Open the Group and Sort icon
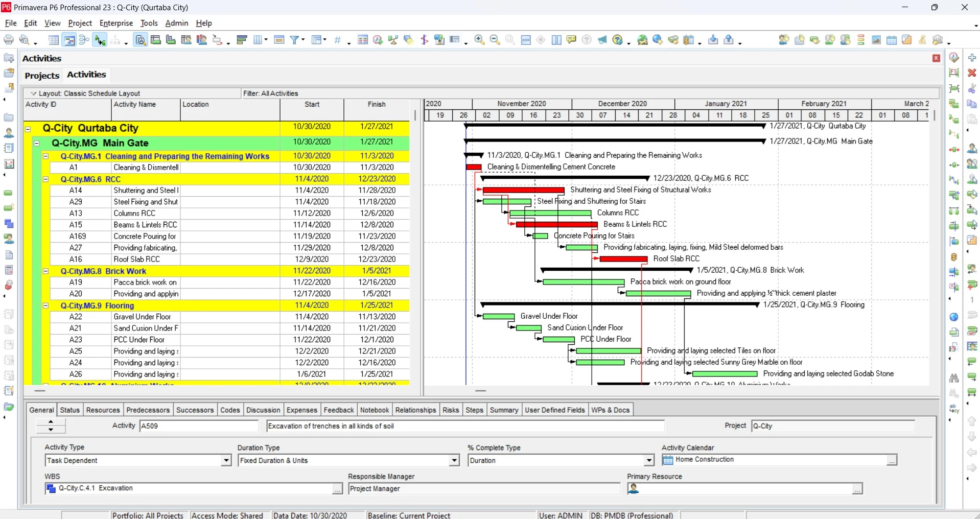 click(316, 40)
